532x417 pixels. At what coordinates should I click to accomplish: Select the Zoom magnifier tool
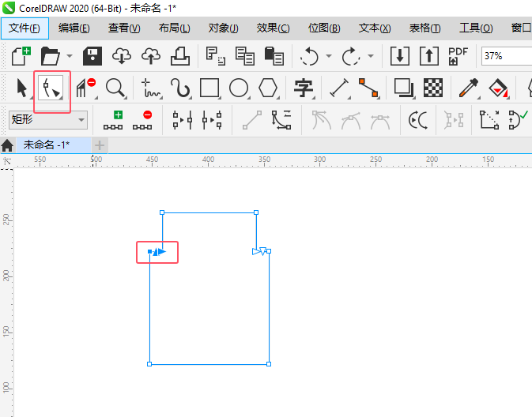[115, 88]
